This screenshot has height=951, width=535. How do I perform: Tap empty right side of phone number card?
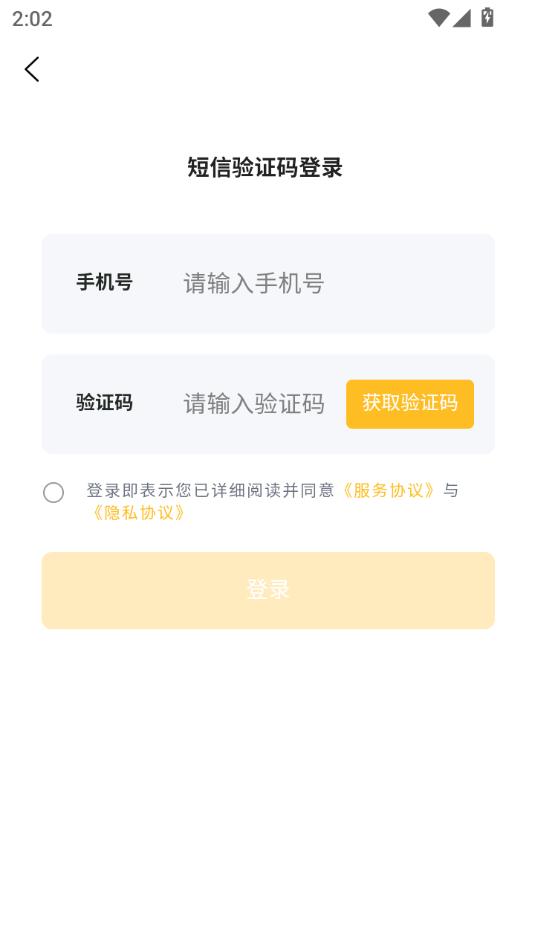(x=412, y=283)
